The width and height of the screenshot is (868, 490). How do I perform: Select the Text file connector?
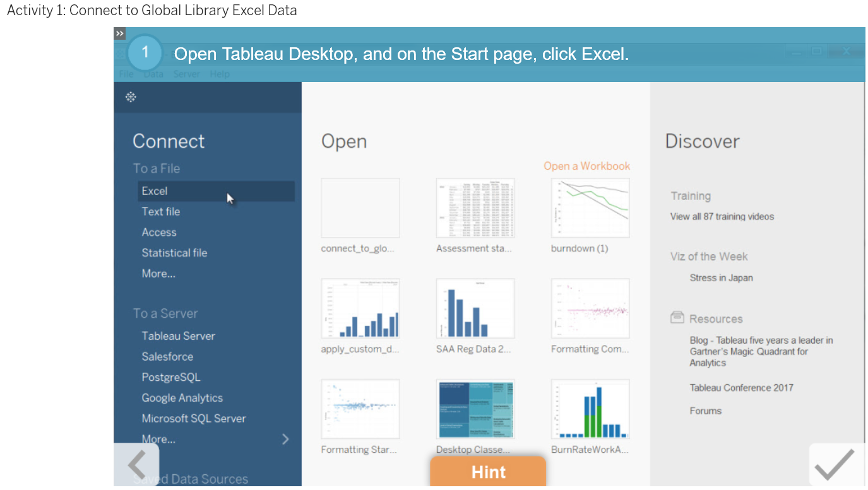coord(160,211)
